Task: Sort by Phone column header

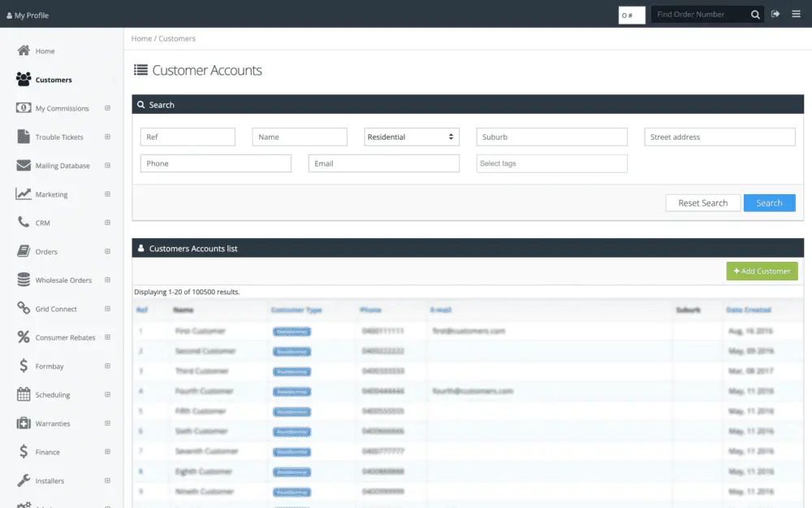Action: [x=370, y=310]
